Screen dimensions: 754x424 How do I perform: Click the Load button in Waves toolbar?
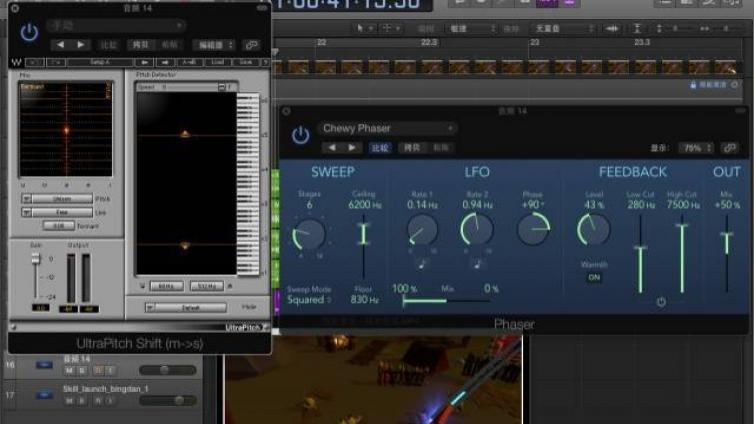218,62
